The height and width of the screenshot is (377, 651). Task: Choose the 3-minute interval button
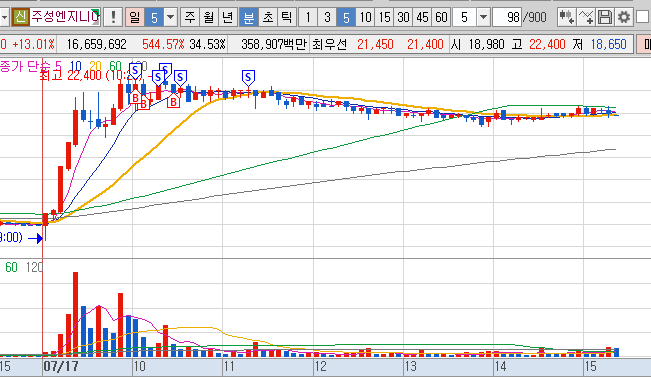[x=327, y=17]
